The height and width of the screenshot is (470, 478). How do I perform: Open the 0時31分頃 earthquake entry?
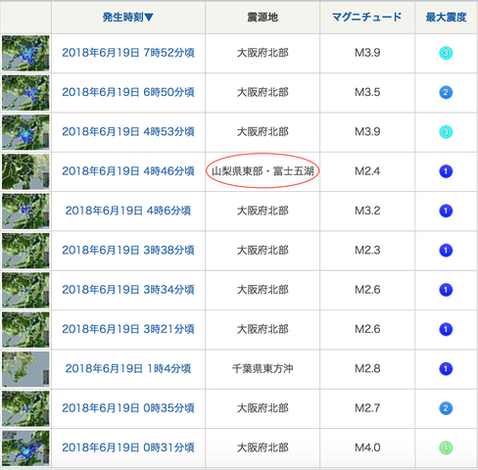click(x=128, y=448)
